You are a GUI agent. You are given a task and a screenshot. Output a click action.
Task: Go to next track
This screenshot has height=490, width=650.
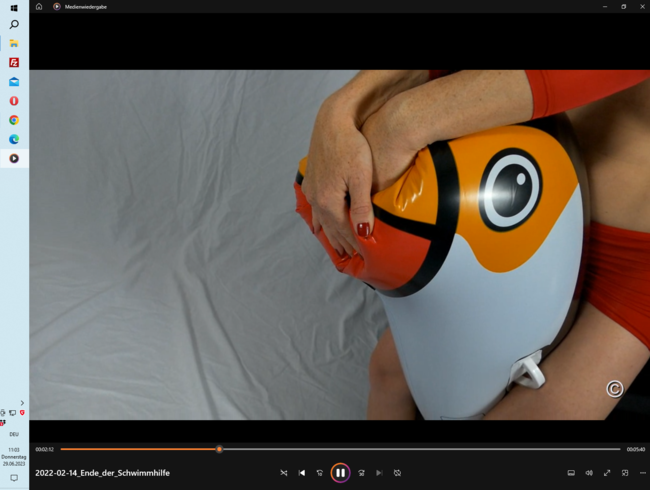[x=379, y=473]
